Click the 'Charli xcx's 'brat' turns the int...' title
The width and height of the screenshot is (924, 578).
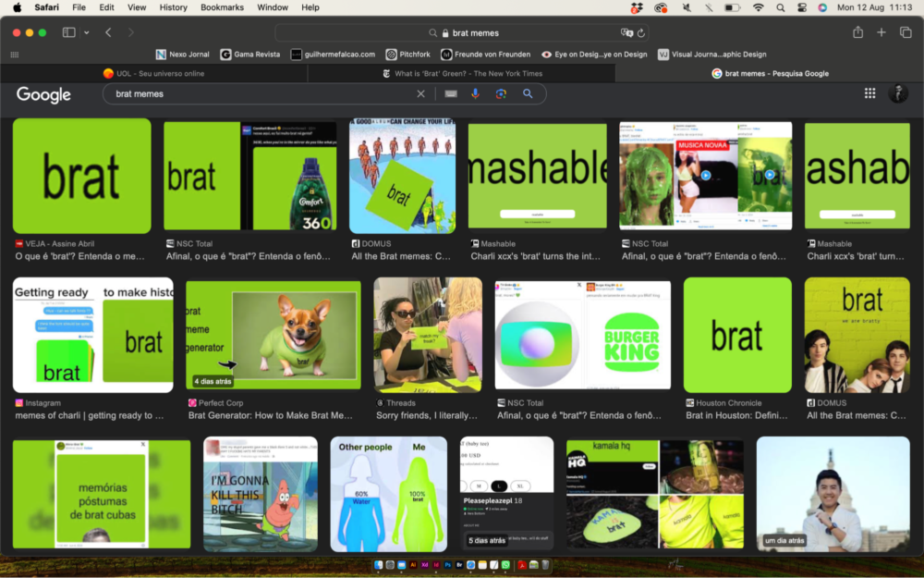click(x=536, y=256)
